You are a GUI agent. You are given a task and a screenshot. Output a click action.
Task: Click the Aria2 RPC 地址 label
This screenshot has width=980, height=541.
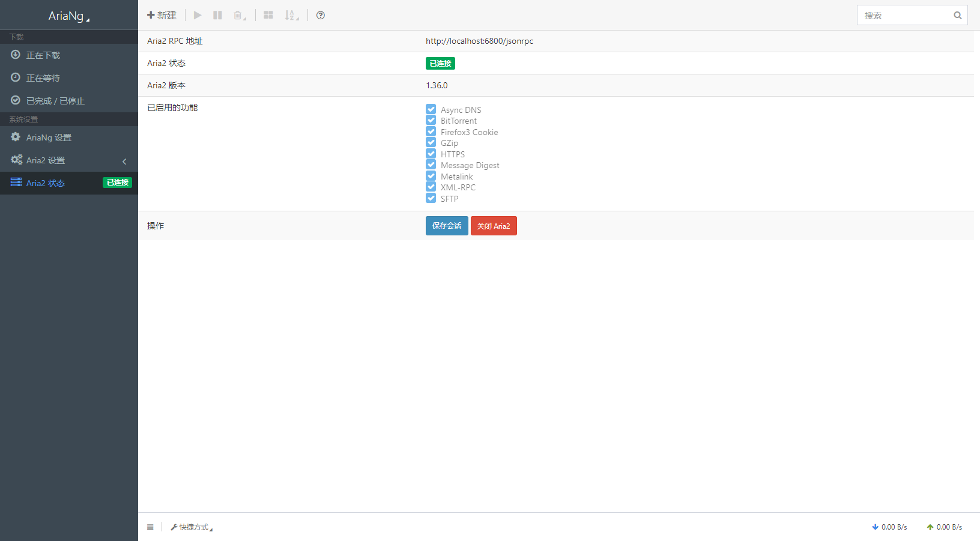click(x=175, y=41)
